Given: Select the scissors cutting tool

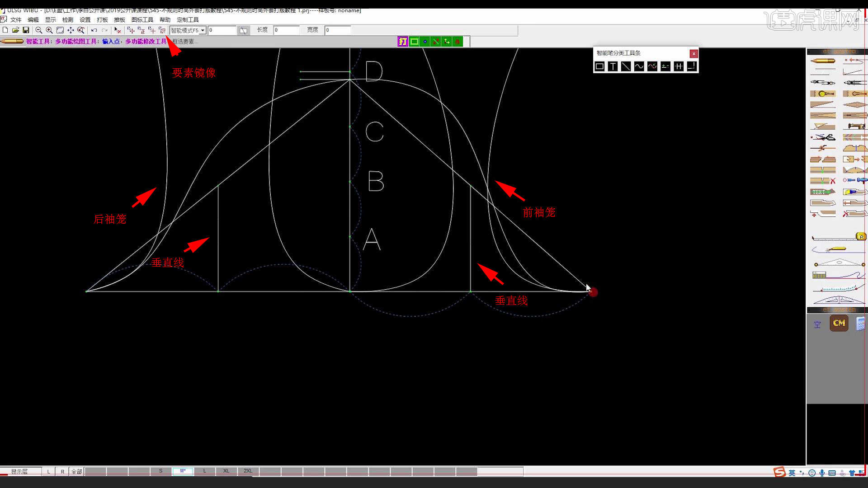Looking at the screenshot, I should coord(823,137).
